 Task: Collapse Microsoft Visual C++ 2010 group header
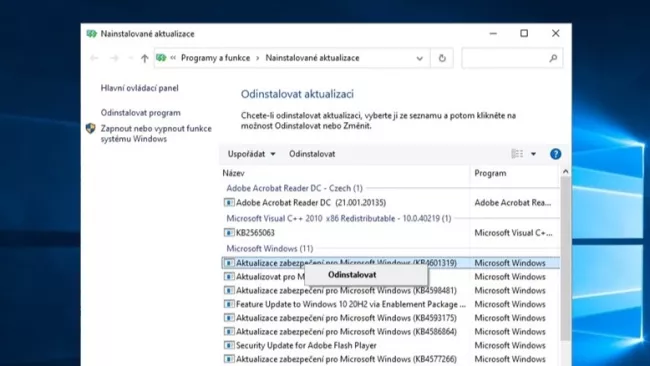(339, 218)
